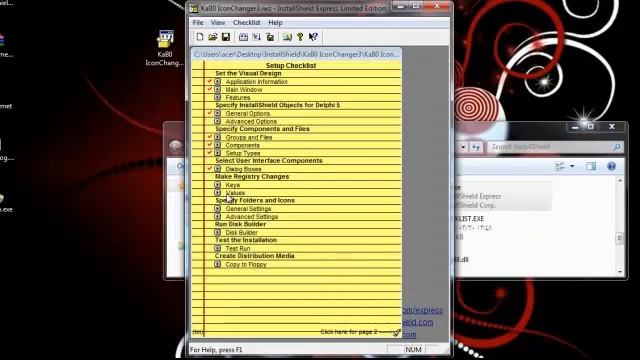Click the 'Run Disk Builder' section heading
The width and height of the screenshot is (640, 360).
pyautogui.click(x=240, y=224)
